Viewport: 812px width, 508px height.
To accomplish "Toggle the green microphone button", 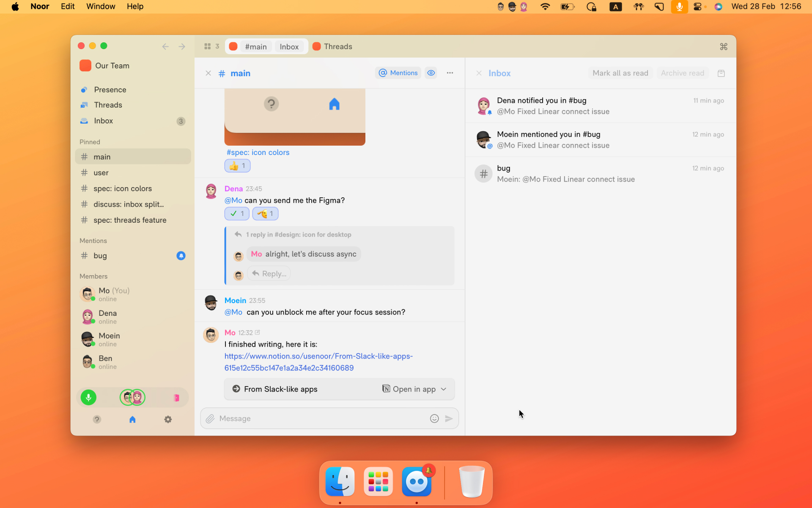I will pos(88,398).
